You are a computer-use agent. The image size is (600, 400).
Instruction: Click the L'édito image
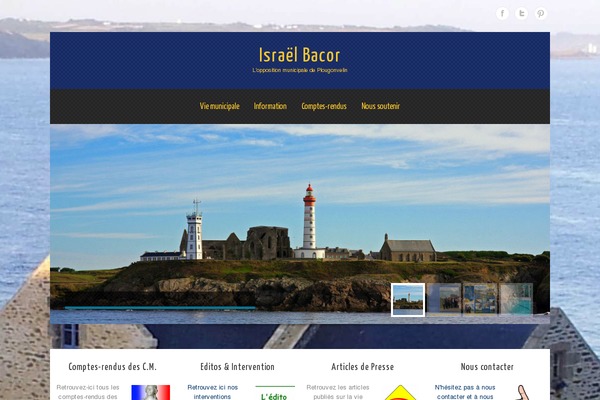point(275,393)
